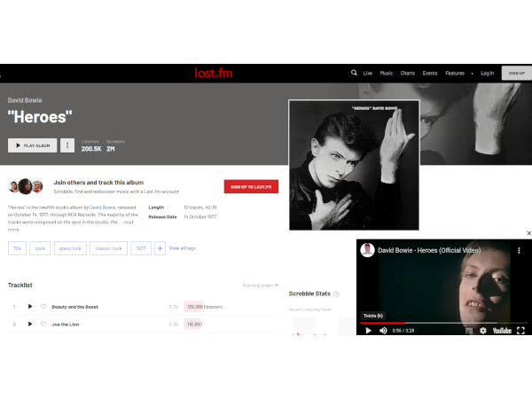
Task: Click the Sign Up to Last.fm red button
Action: [x=251, y=186]
